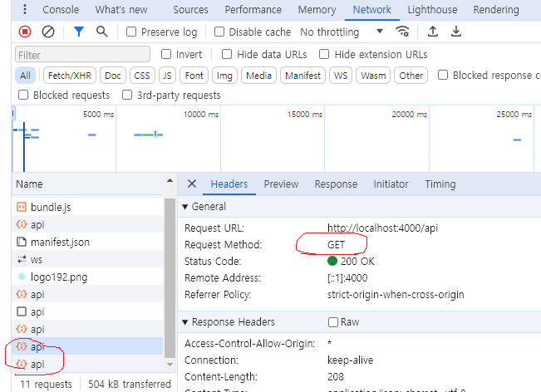Open the What's new tab

click(121, 10)
